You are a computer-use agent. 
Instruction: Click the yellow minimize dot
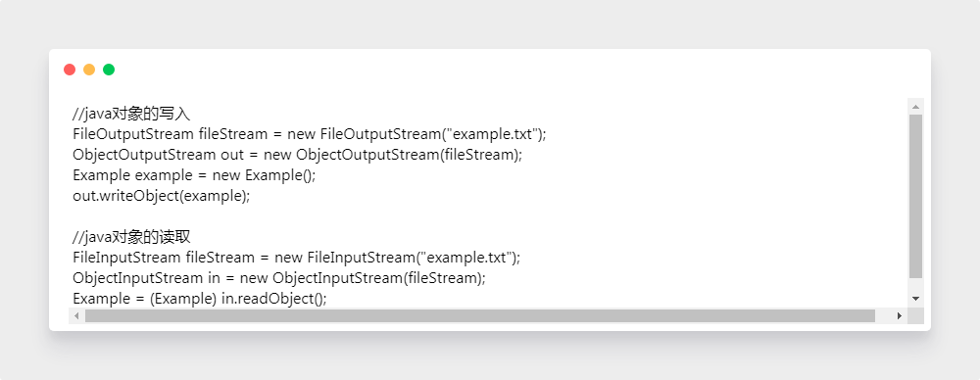(89, 70)
